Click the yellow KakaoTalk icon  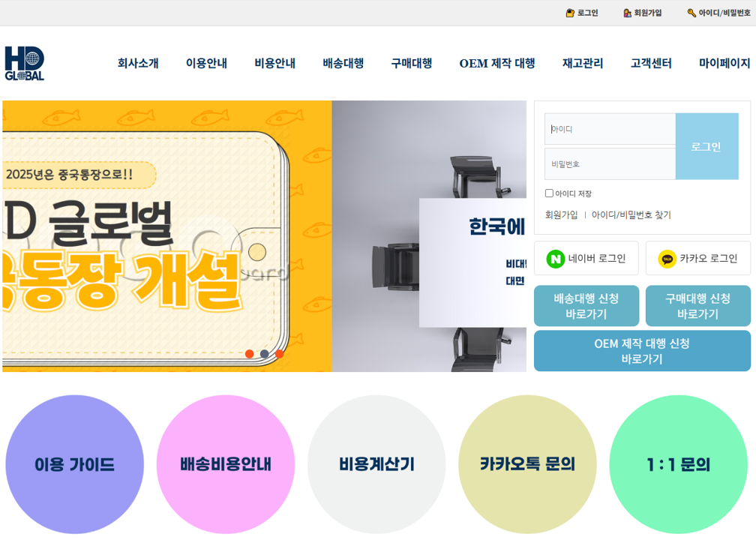click(667, 259)
